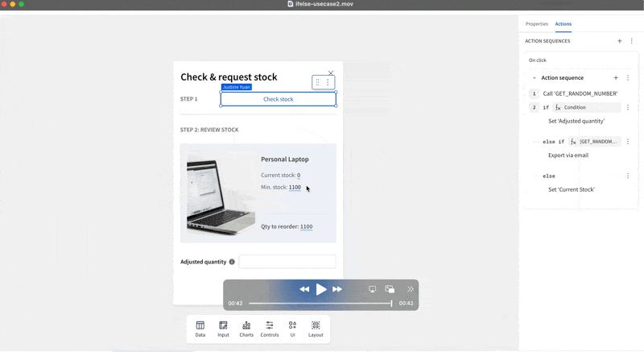The image size is (644, 352).
Task: Open the Data tool in bottom toolbar
Action: (200, 329)
